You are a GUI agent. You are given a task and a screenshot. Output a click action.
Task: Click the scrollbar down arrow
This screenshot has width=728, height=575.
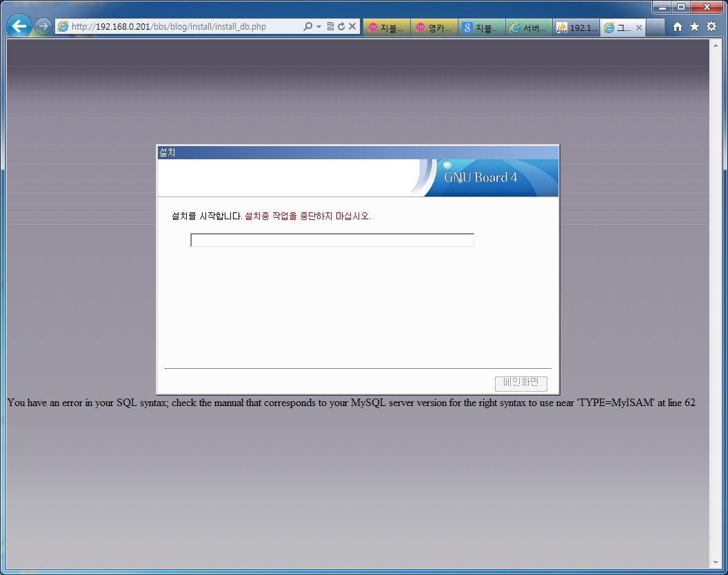click(716, 563)
